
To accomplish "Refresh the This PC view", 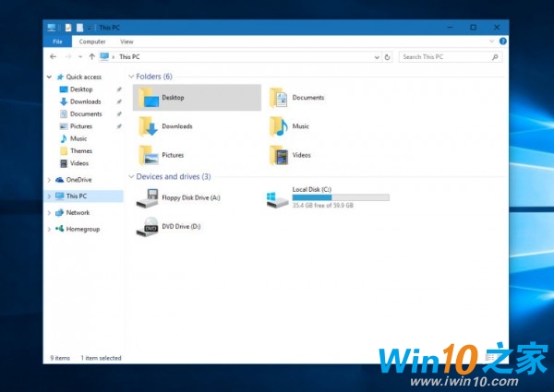I will click(387, 57).
